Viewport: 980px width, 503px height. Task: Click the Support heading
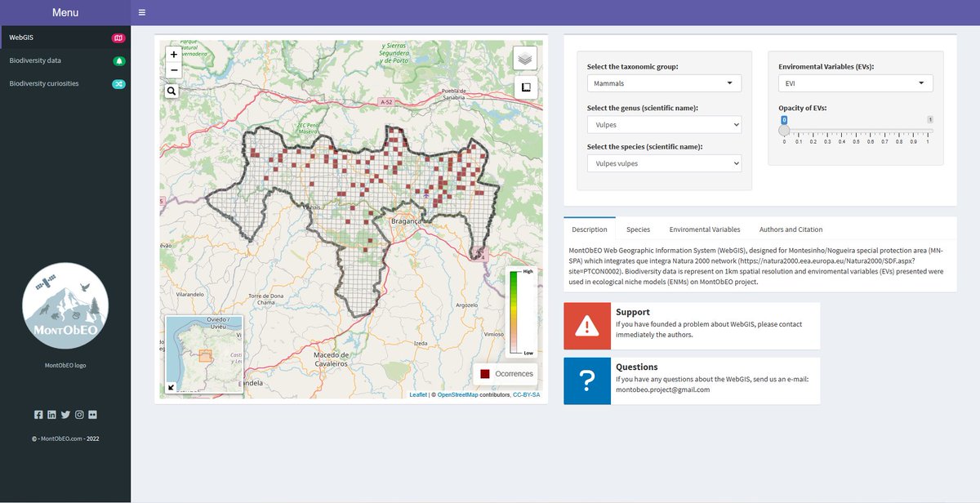[633, 312]
